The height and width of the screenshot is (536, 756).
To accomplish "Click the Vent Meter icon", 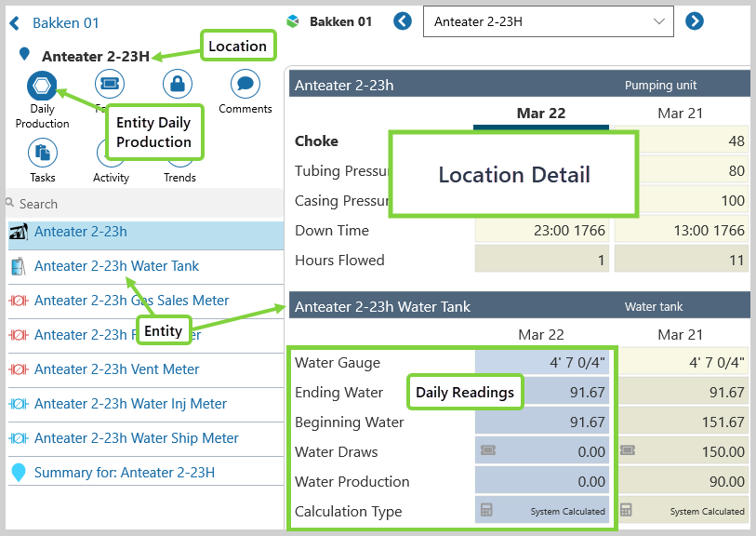I will click(x=19, y=369).
